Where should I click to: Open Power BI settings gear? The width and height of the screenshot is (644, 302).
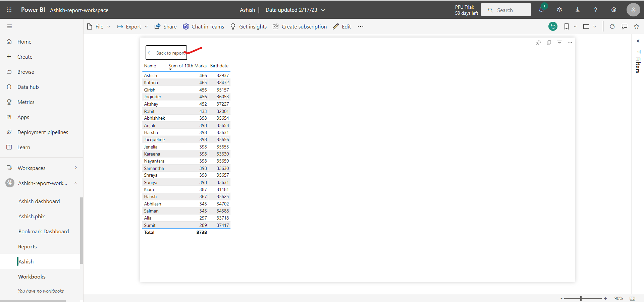(559, 10)
